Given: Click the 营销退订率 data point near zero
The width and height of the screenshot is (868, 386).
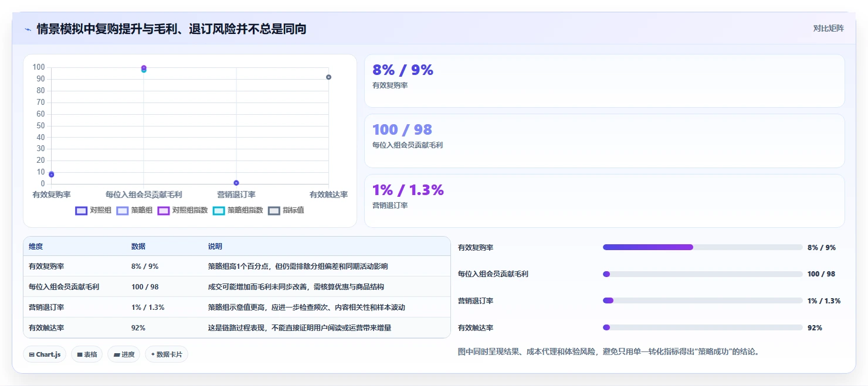Looking at the screenshot, I should point(236,183).
